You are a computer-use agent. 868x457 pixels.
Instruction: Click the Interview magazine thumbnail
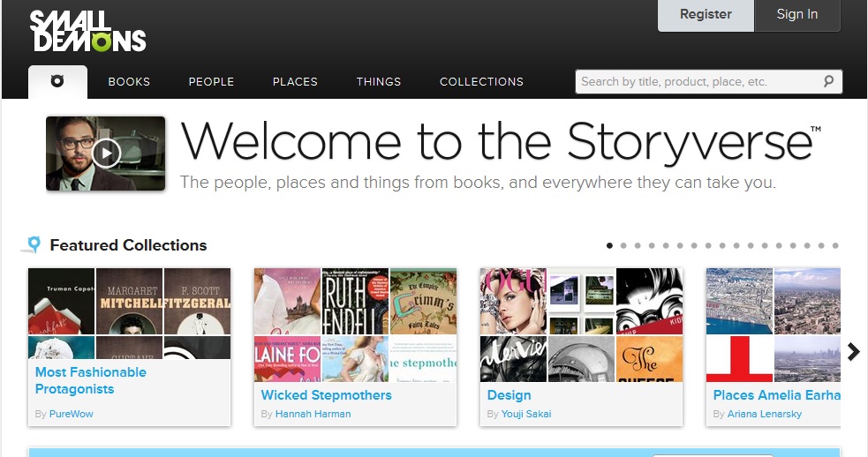coord(513,358)
